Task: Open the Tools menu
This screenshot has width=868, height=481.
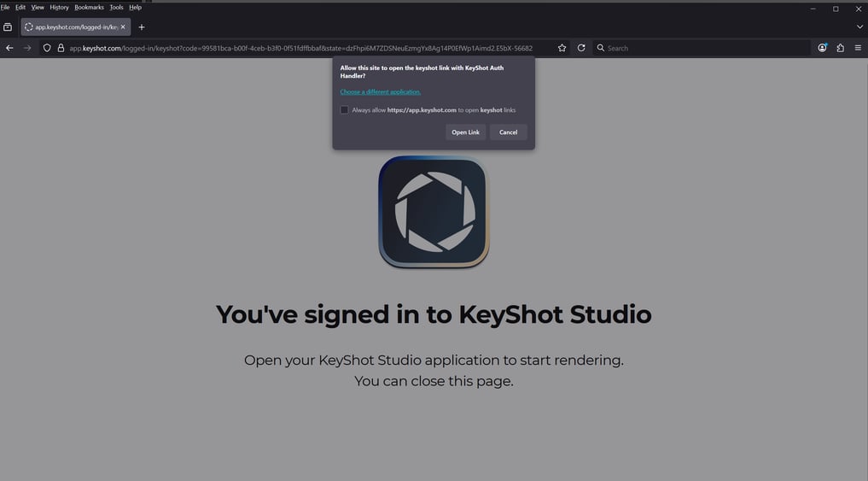Action: [x=116, y=7]
